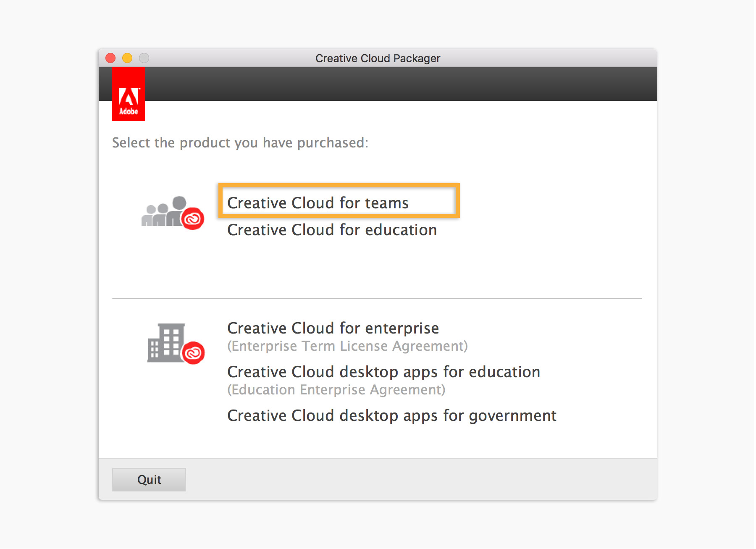Click the 'Select the product you have purchased' heading
The image size is (756, 549).
[240, 143]
